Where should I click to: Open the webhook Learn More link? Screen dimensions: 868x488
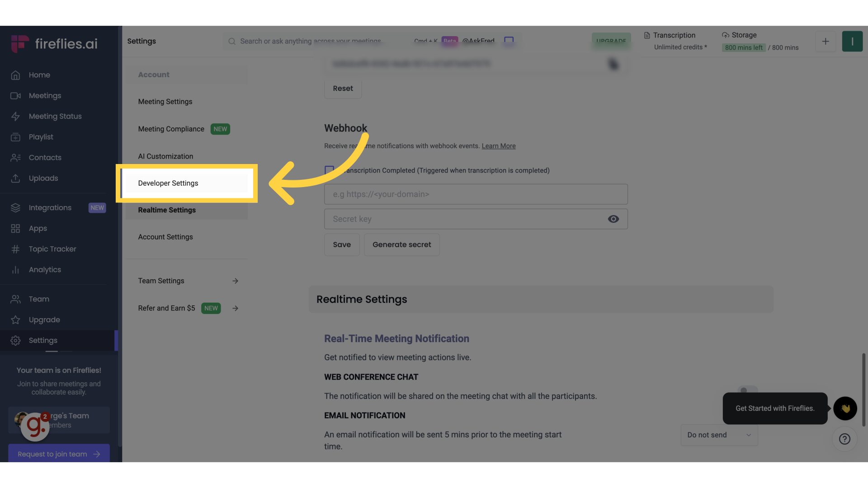(498, 145)
